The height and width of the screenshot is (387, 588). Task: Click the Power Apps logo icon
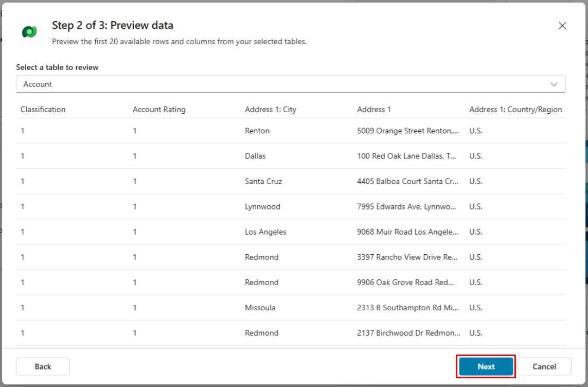click(29, 32)
